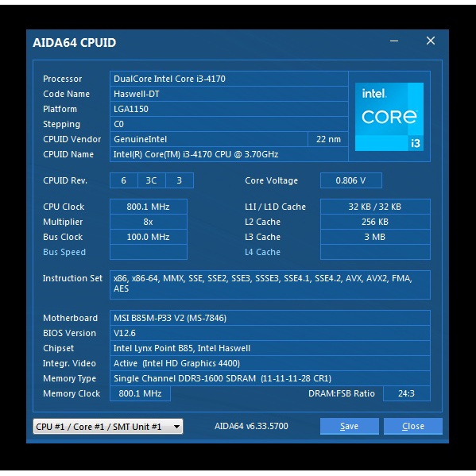Click the Chipset value Intel Lynx Point B85
The image size is (476, 476).
[270, 348]
